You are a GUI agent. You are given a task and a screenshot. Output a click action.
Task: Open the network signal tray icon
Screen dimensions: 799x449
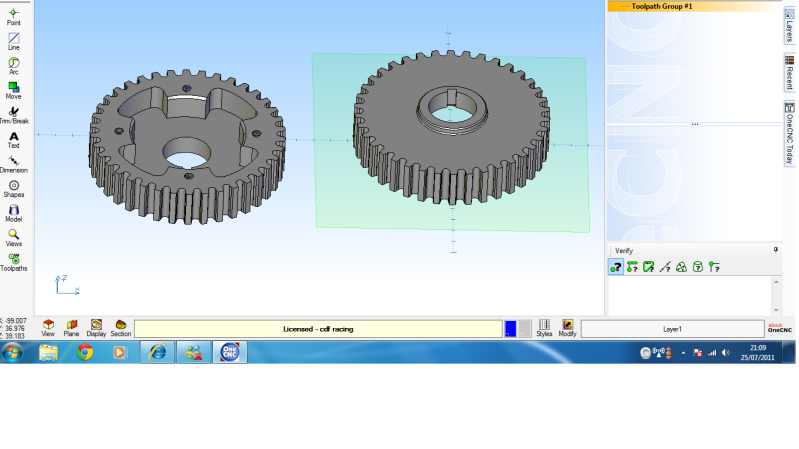(x=712, y=353)
